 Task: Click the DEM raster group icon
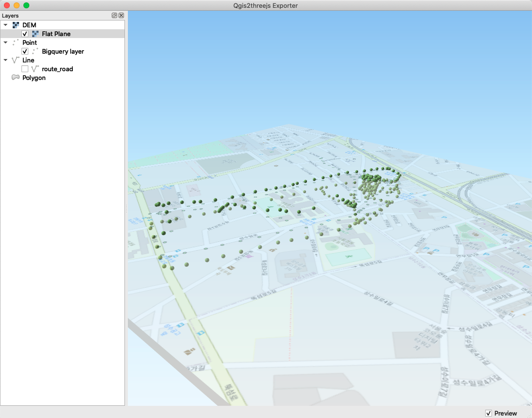pos(15,25)
